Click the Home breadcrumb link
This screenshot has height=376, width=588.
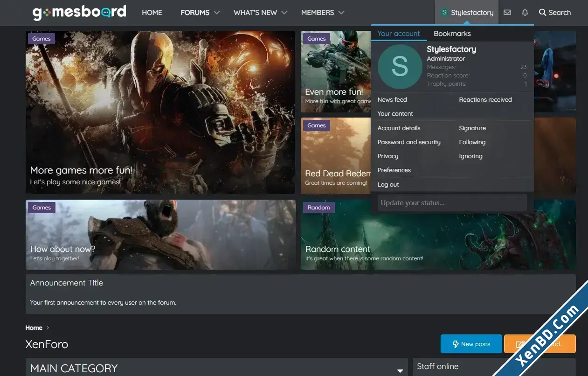[x=34, y=328]
